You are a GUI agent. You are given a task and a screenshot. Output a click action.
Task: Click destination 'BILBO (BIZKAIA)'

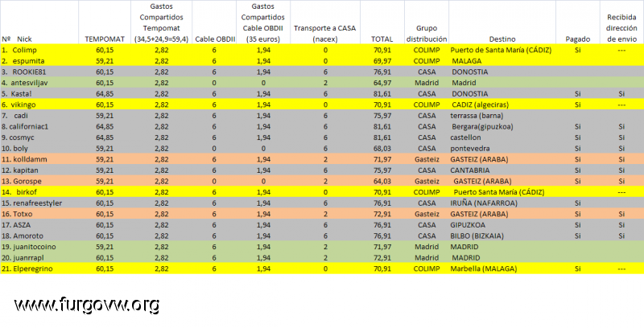[477, 236]
